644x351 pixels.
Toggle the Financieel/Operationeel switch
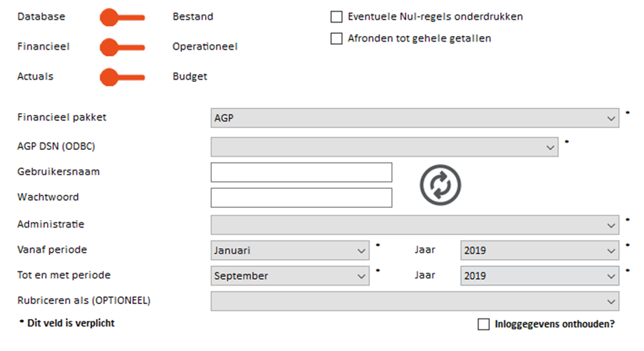point(123,47)
